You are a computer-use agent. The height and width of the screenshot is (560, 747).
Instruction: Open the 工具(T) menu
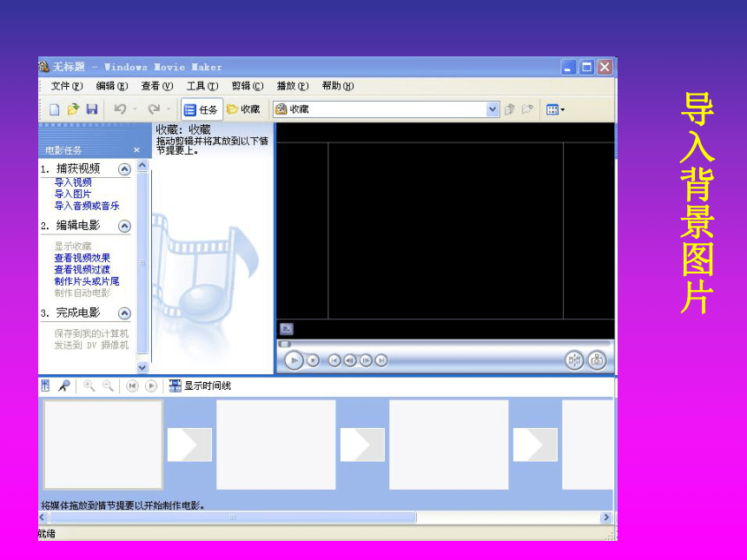point(202,86)
